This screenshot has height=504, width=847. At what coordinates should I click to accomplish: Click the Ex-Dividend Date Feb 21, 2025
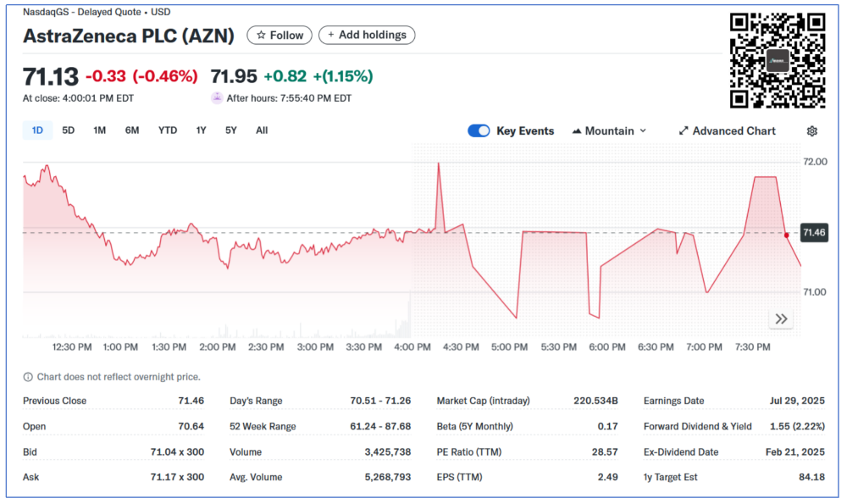tap(795, 451)
